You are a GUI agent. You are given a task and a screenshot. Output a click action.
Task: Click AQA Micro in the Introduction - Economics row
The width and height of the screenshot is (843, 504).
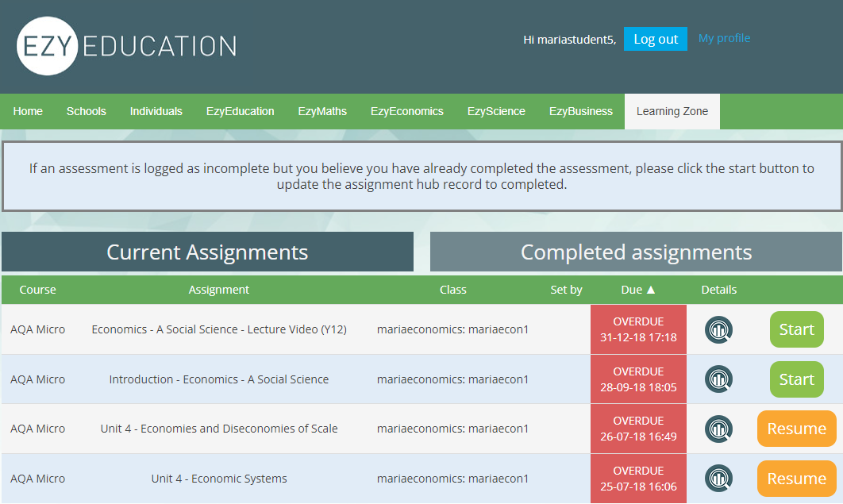click(37, 379)
